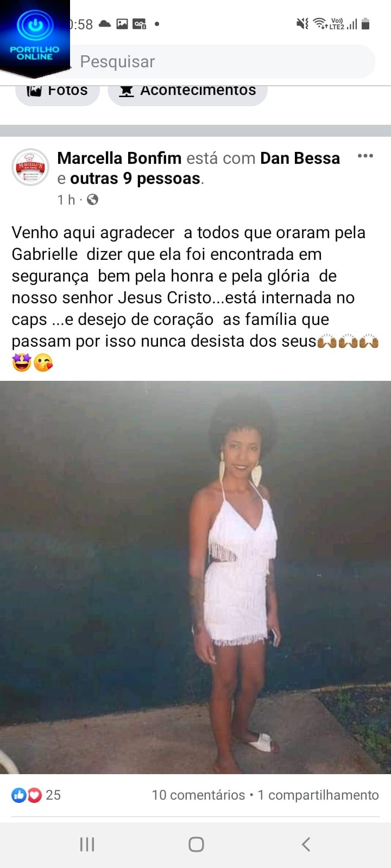Tap the Android back arrow
The height and width of the screenshot is (868, 391).
click(306, 844)
